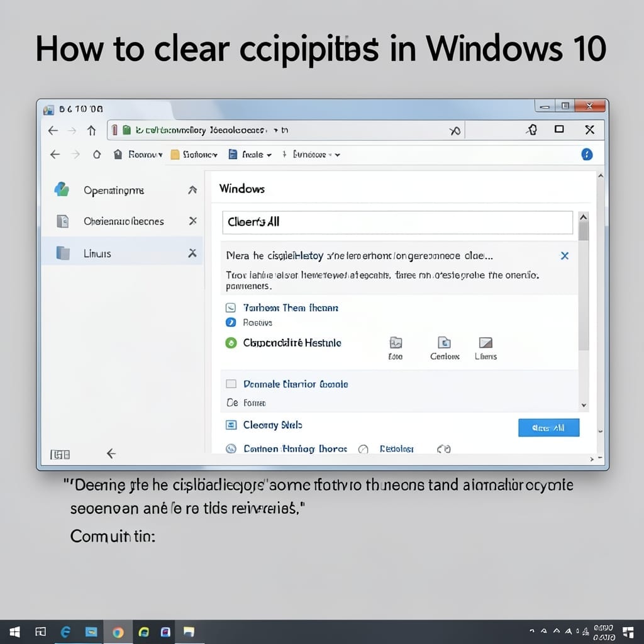This screenshot has width=644, height=644.
Task: Click the Reonouv toolbar item
Action: point(138,155)
